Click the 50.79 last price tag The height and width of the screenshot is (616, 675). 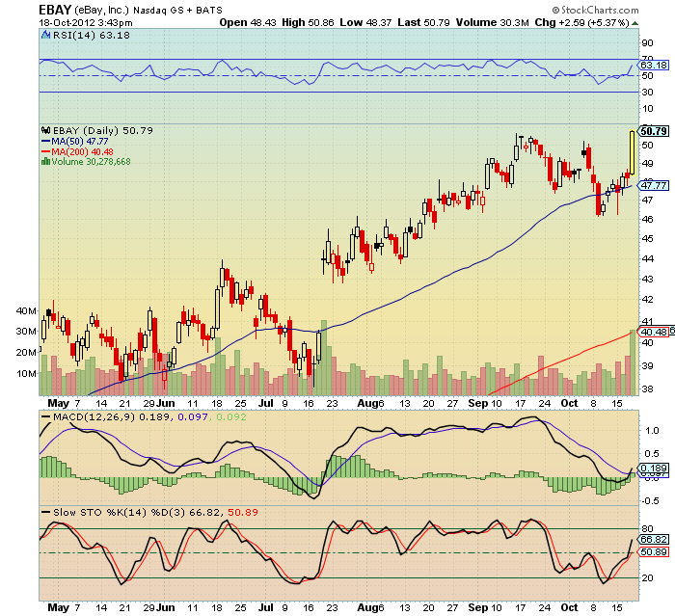tap(654, 131)
